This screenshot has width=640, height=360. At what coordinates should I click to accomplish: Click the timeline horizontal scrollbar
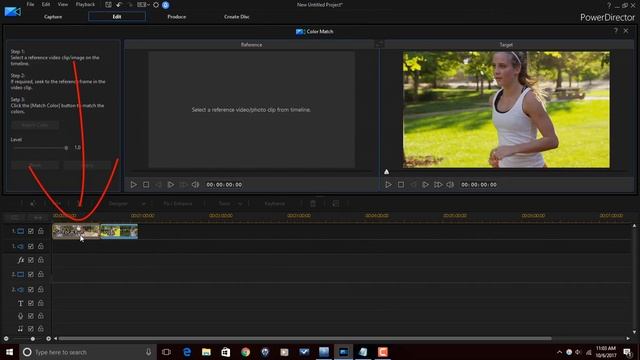click(x=305, y=338)
